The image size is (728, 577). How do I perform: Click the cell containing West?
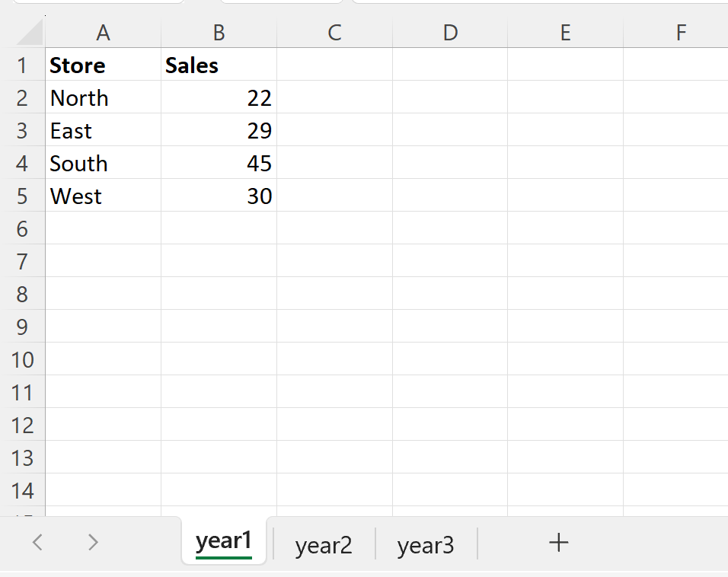pyautogui.click(x=103, y=196)
